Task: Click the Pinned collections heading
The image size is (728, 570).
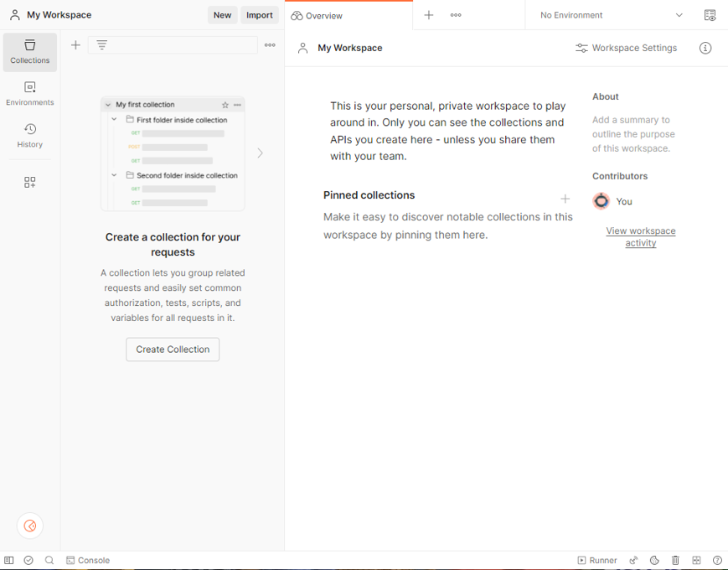Action: 369,195
